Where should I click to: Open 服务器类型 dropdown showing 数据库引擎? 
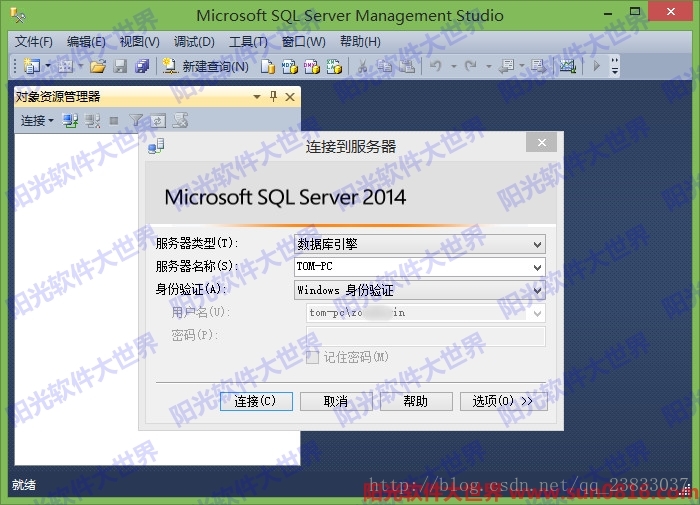(x=420, y=244)
